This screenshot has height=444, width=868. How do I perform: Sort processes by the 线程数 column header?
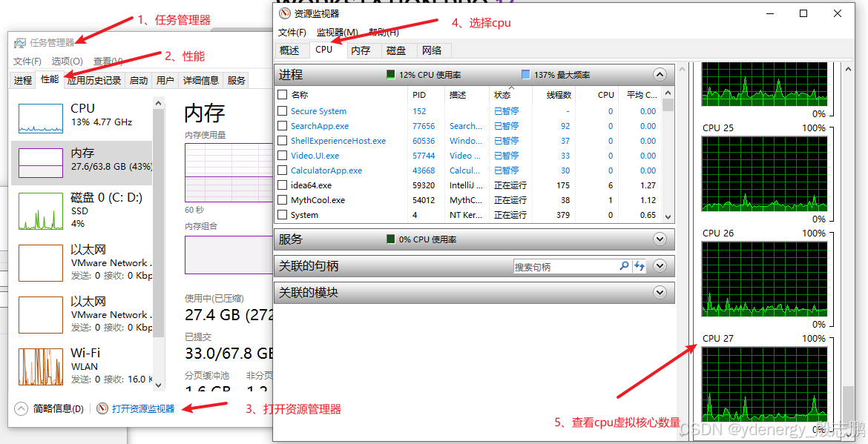coord(554,95)
